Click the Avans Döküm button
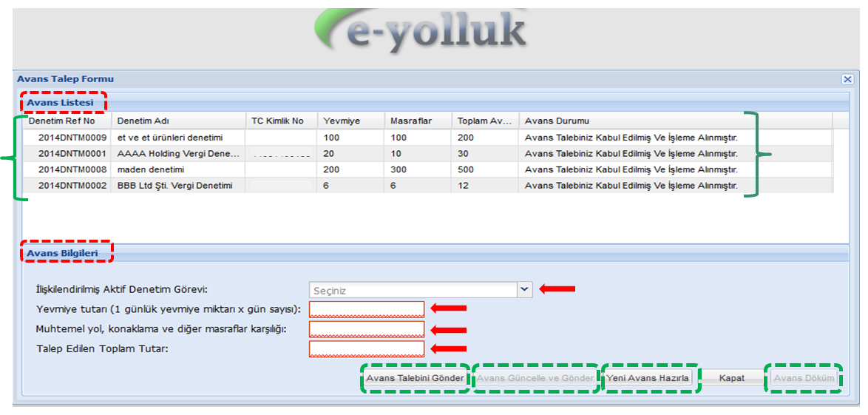This screenshot has height=415, width=868. (x=803, y=379)
